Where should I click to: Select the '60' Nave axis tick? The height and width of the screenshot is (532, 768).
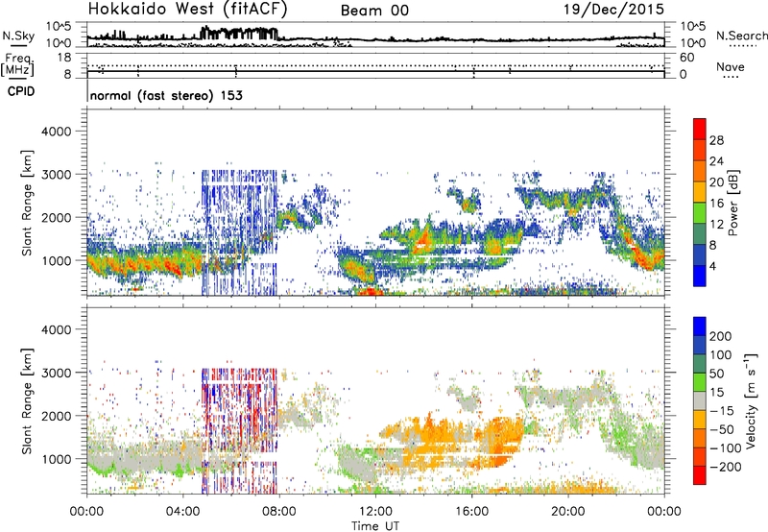[686, 58]
